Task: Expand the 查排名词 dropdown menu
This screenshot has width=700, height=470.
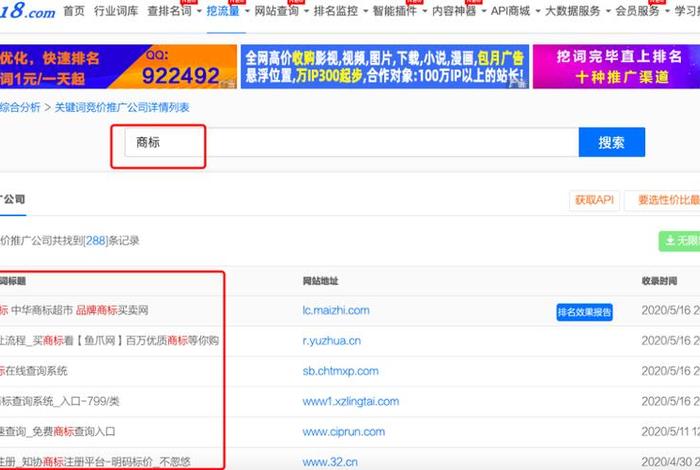Action: [175, 11]
